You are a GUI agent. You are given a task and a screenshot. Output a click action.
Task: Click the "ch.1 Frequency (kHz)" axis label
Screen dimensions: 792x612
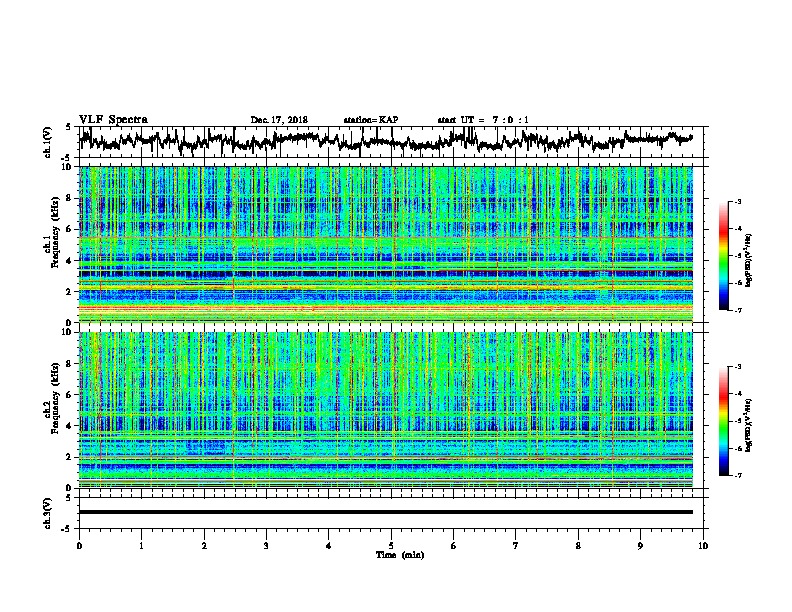coord(51,233)
